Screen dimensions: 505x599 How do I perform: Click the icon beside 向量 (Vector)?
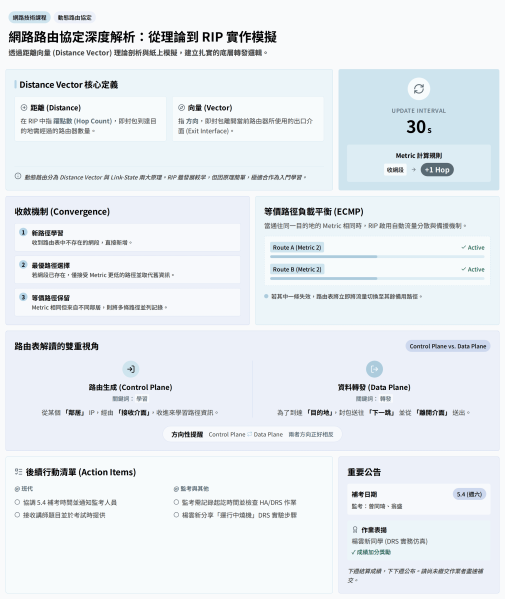click(x=181, y=108)
